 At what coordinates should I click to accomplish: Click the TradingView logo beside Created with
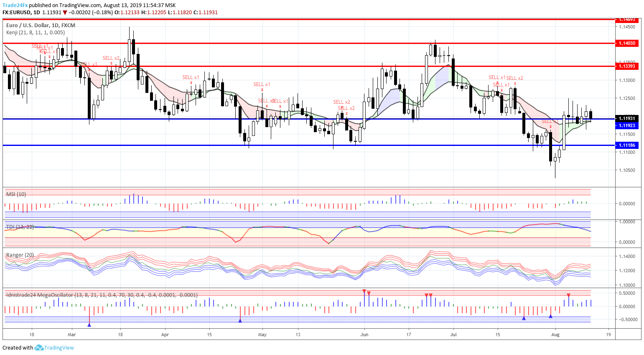[54, 348]
